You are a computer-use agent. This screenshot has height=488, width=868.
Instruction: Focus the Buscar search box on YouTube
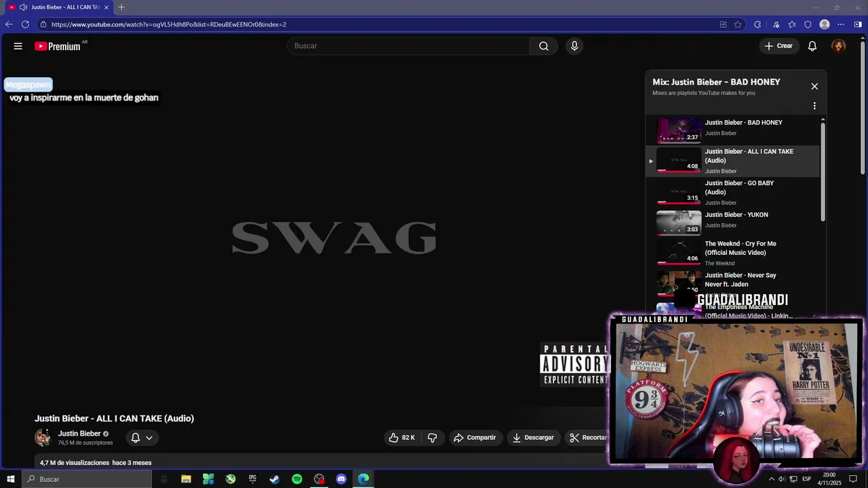(x=409, y=46)
